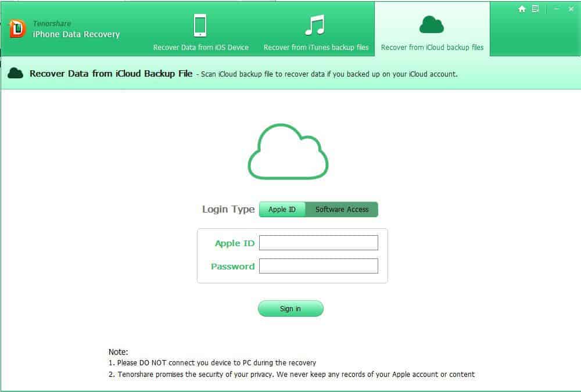Click the home icon in the title bar
The image size is (581, 392).
point(522,9)
